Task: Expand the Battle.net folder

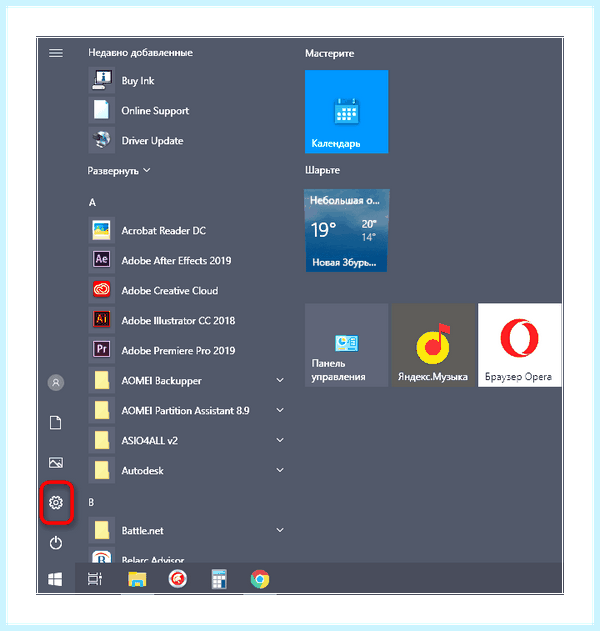Action: point(187,531)
